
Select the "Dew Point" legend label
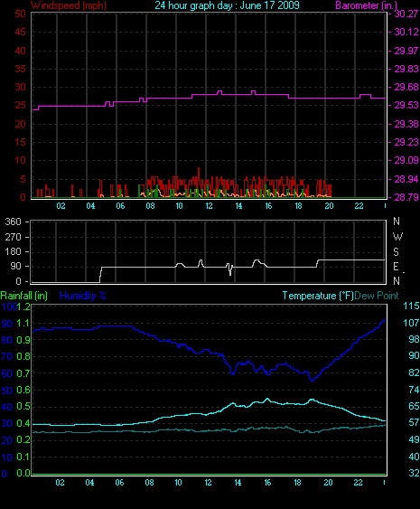click(377, 296)
